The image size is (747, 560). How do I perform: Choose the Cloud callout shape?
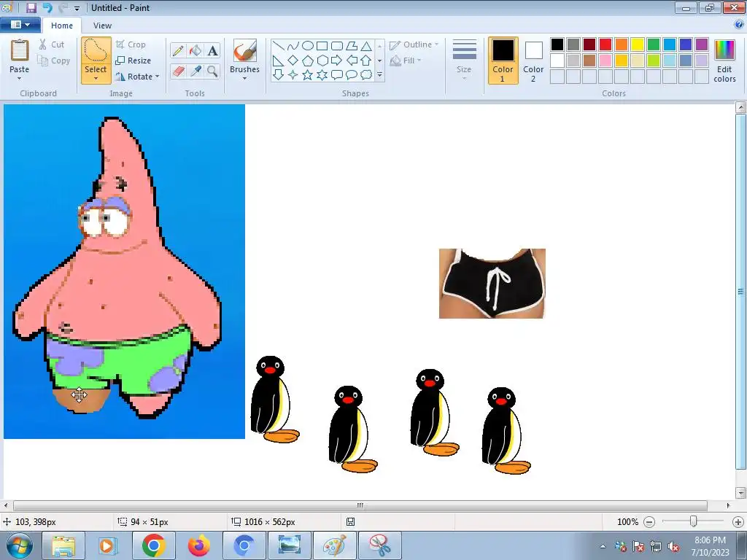coord(366,75)
